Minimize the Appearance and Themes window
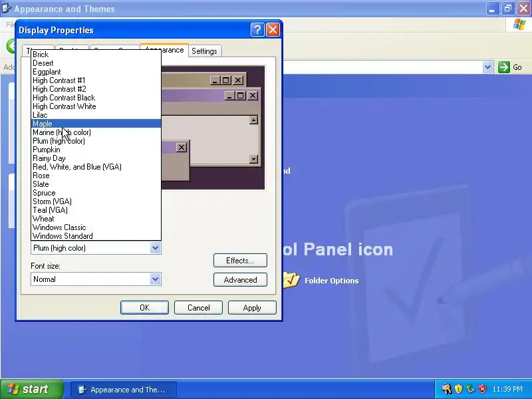The width and height of the screenshot is (532, 399). (x=492, y=9)
